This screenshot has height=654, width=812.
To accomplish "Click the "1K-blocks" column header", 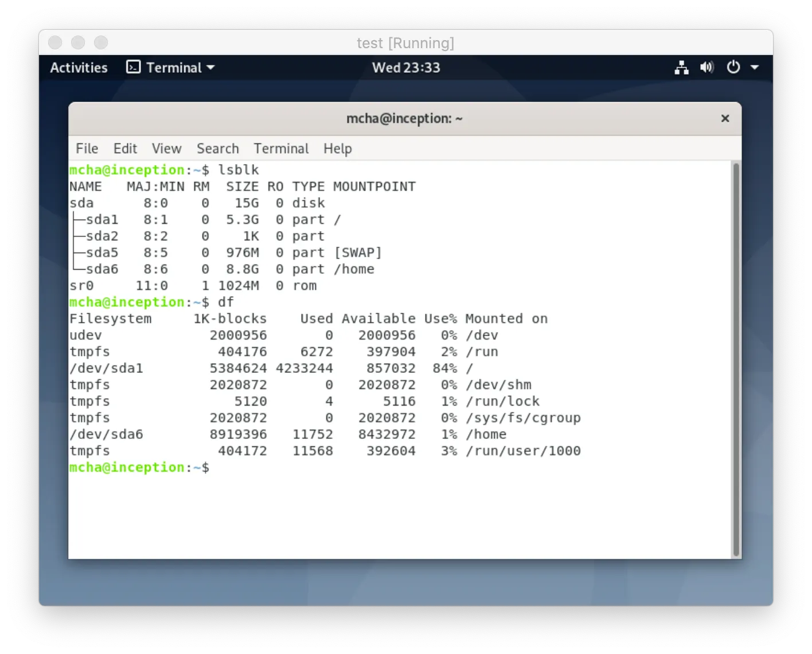I will coord(230,319).
